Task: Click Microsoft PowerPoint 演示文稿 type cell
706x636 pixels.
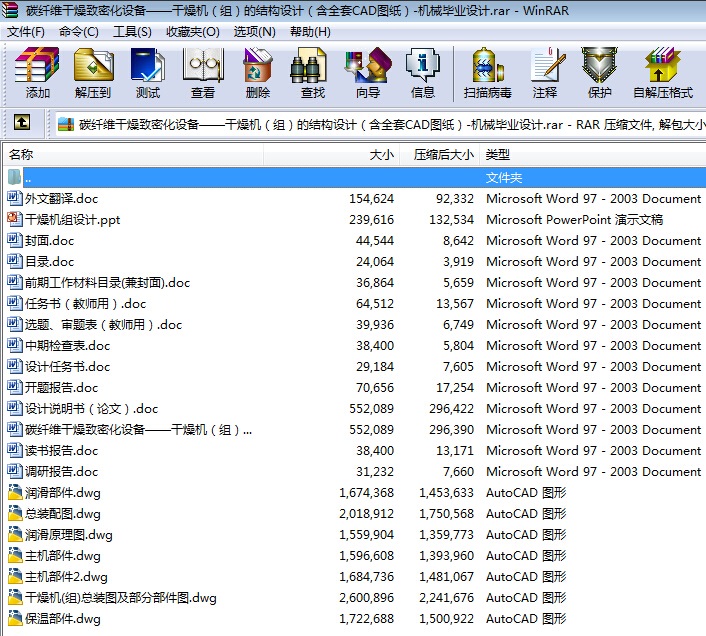Action: (574, 220)
